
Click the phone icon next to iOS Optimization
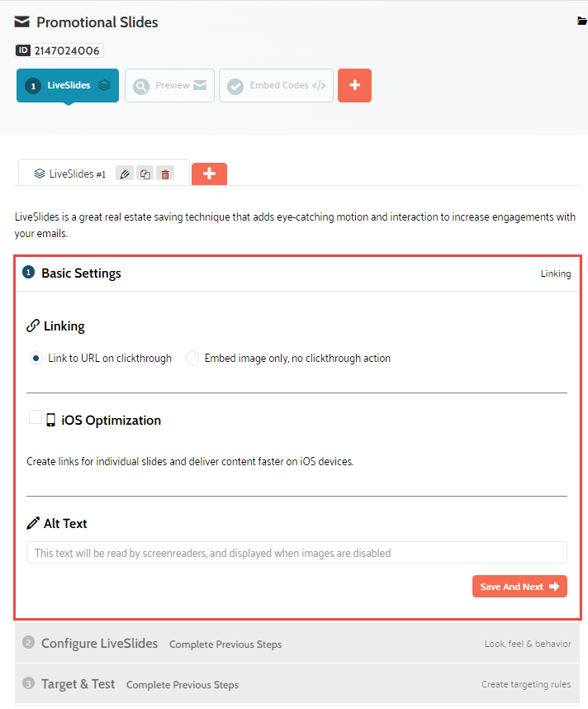tap(51, 420)
